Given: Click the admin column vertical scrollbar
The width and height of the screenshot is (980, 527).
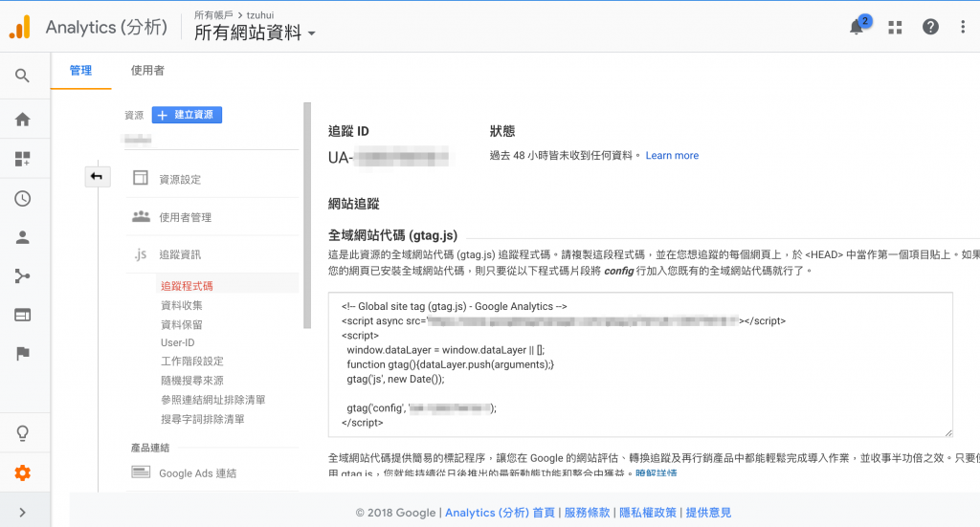Looking at the screenshot, I should pos(307,215).
